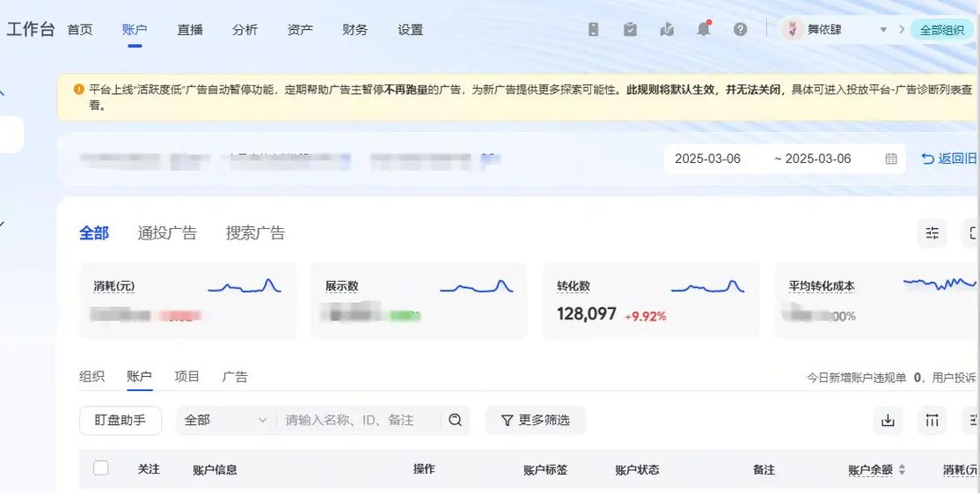Click the 盯盘助手 button
The width and height of the screenshot is (980, 493).
click(121, 420)
